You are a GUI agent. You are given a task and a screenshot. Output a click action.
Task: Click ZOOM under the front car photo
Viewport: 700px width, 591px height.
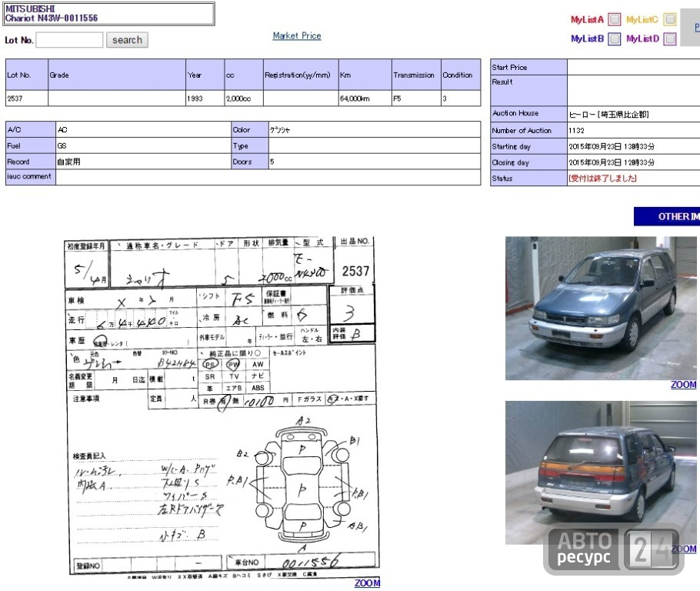tap(684, 385)
